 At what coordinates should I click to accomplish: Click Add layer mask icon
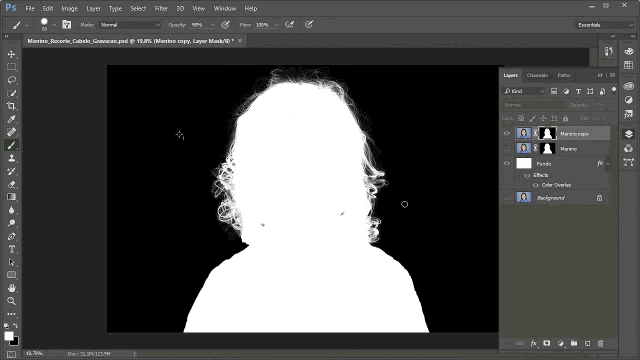coord(547,344)
